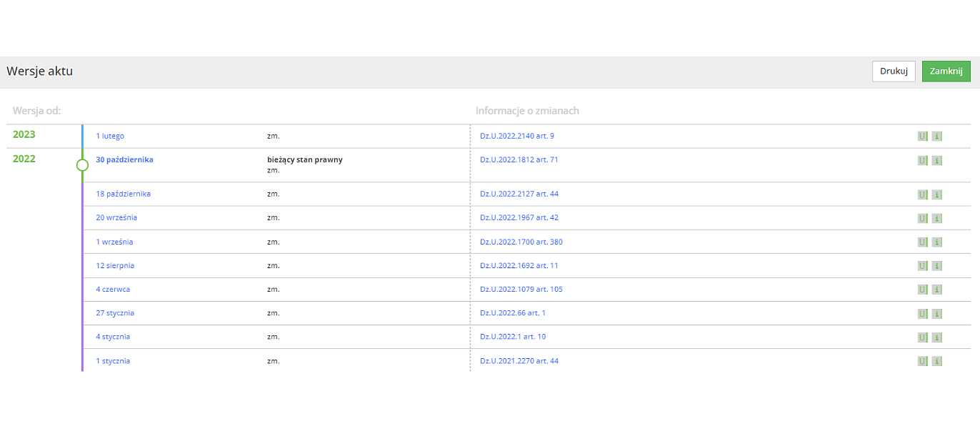The width and height of the screenshot is (980, 434).
Task: Open info icon for 1 września version
Action: (937, 242)
